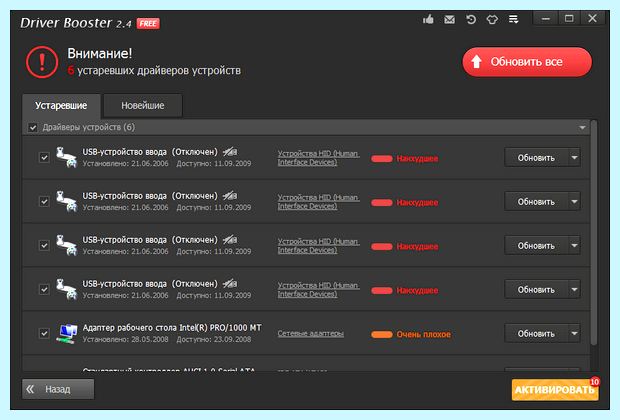This screenshot has height=420, width=620.
Task: Click the Установлено: 28.05.2008 date text
Action: (x=125, y=339)
